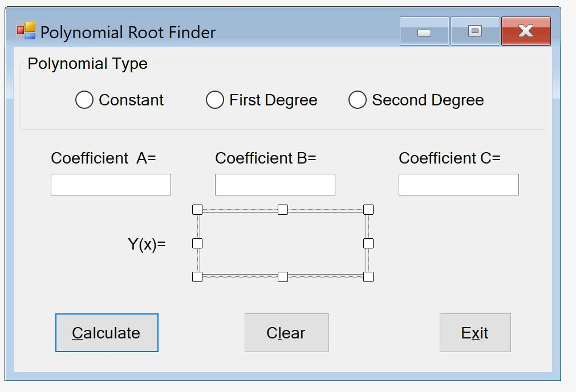Screen dimensions: 576x392
Task: Select the Second Degree polynomial type
Action: (x=358, y=100)
